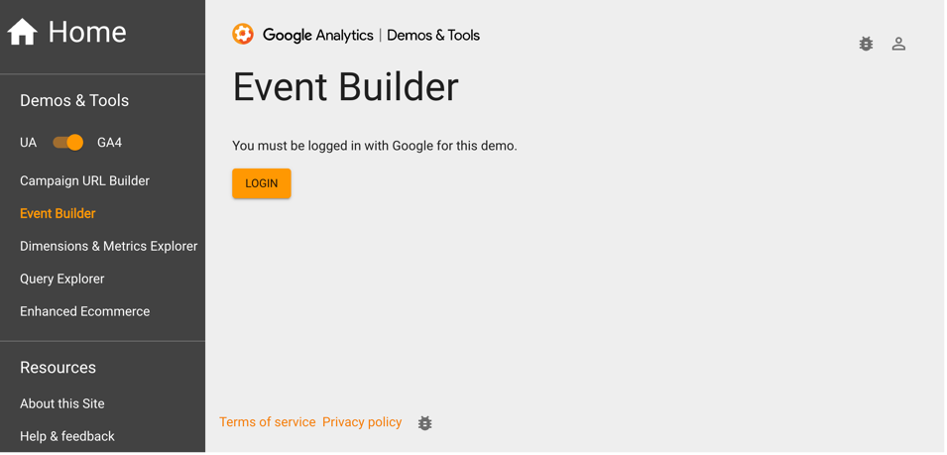The width and height of the screenshot is (947, 455).
Task: Click the orange Google Analytics logo
Action: 243,35
